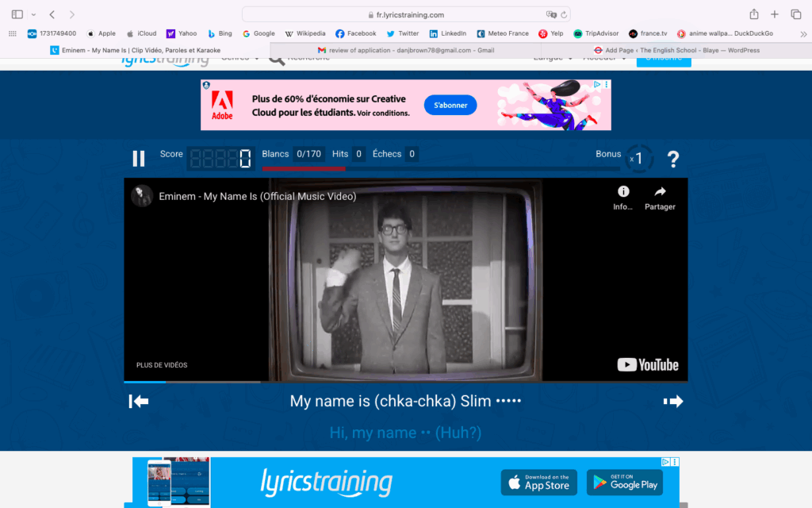
Task: Click the Download on the App Store button
Action: [x=539, y=483]
